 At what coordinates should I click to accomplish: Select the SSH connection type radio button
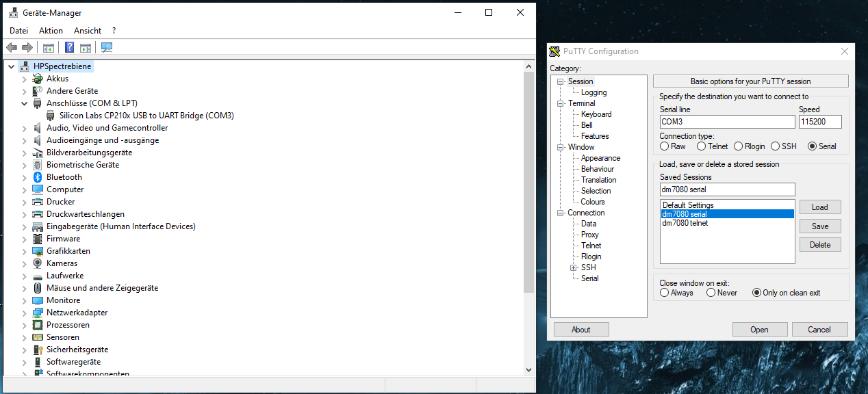tap(775, 146)
